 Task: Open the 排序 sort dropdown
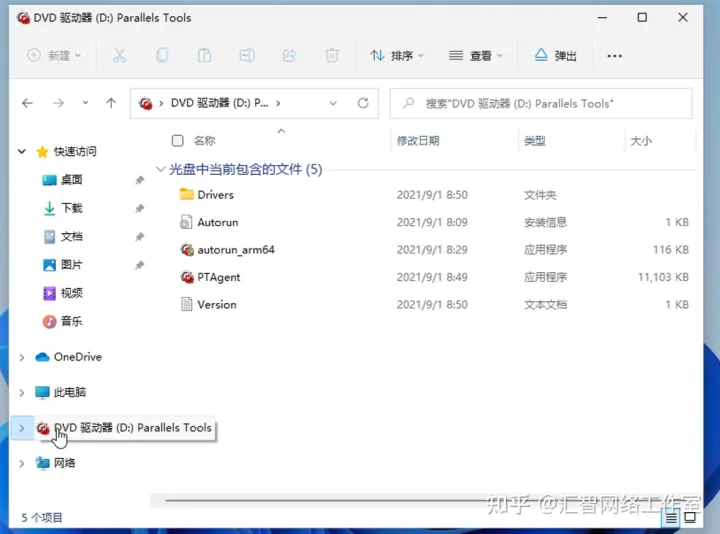tap(397, 56)
